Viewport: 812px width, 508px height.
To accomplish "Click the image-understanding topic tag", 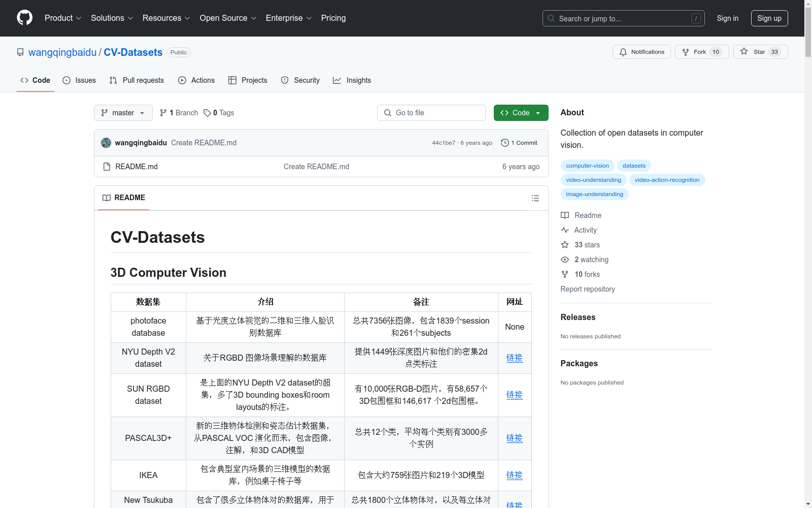I will [594, 194].
